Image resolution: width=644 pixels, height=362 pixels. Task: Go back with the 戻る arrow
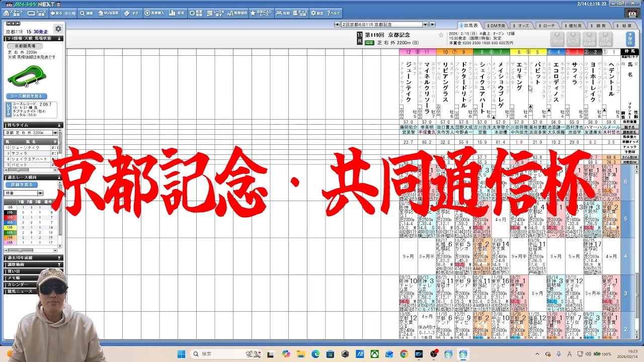click(x=56, y=13)
